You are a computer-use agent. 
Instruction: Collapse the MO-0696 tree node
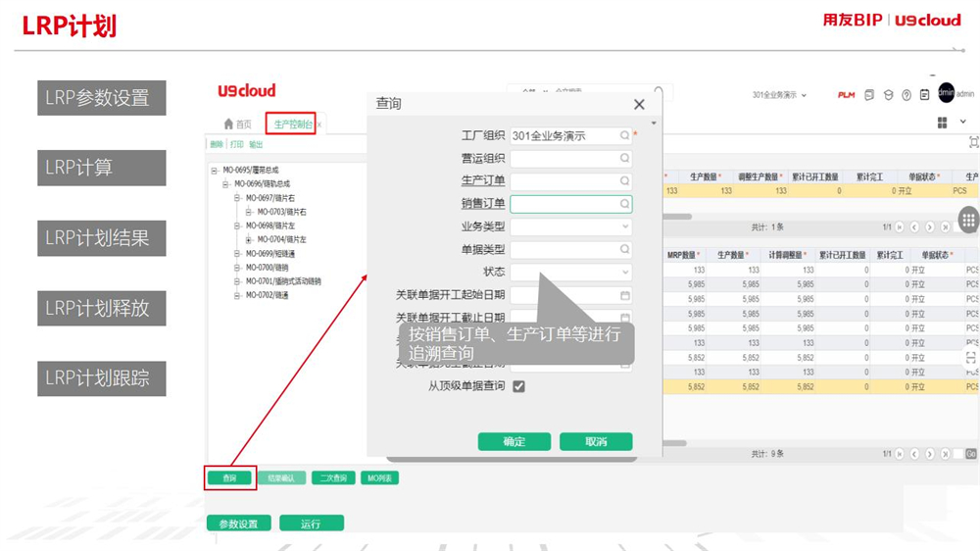click(225, 184)
